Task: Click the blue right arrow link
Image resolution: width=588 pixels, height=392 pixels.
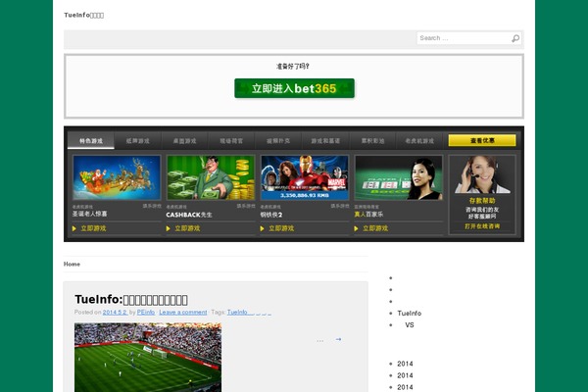Action: 338,339
